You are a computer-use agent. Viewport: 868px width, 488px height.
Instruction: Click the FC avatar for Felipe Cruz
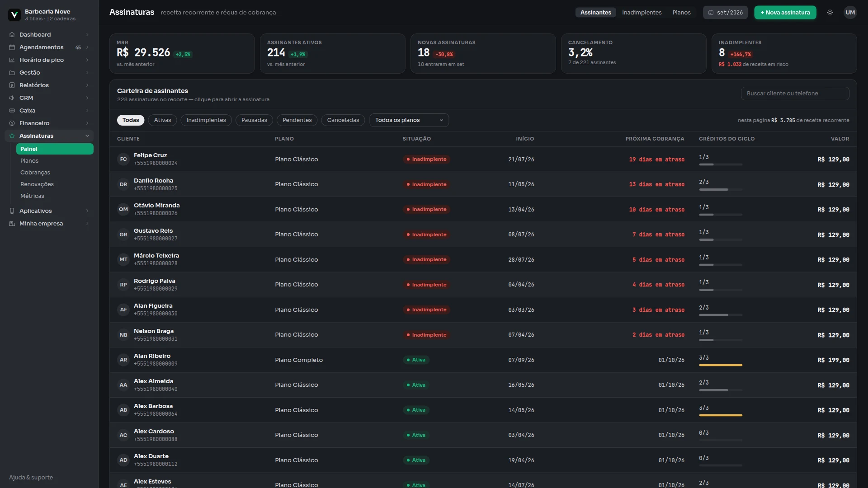(x=123, y=159)
